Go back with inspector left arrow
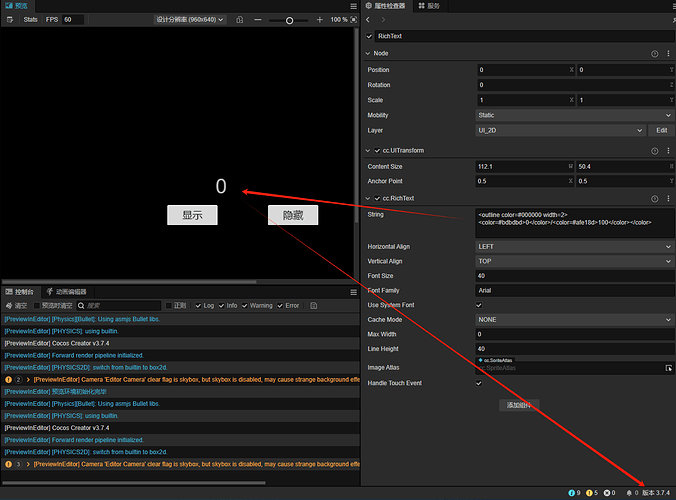This screenshot has width=676, height=500. (368, 20)
